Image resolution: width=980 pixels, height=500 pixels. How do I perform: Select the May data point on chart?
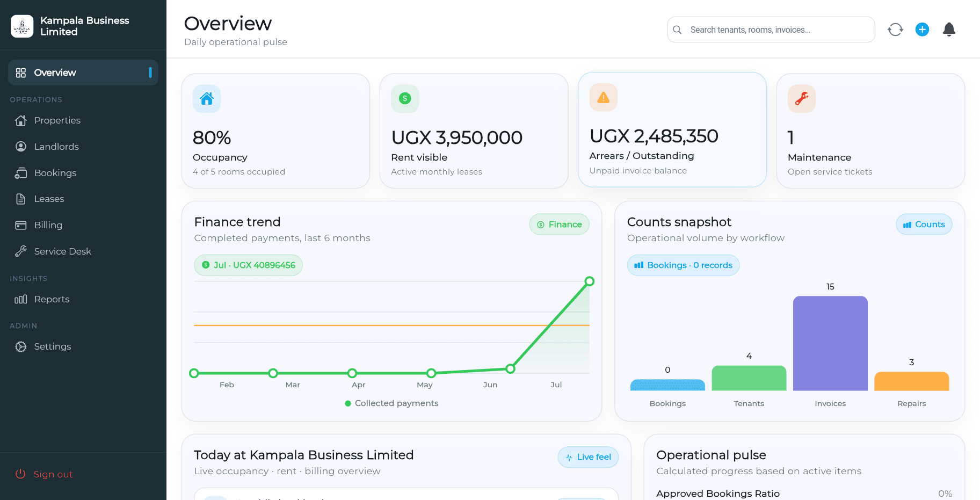coord(431,373)
